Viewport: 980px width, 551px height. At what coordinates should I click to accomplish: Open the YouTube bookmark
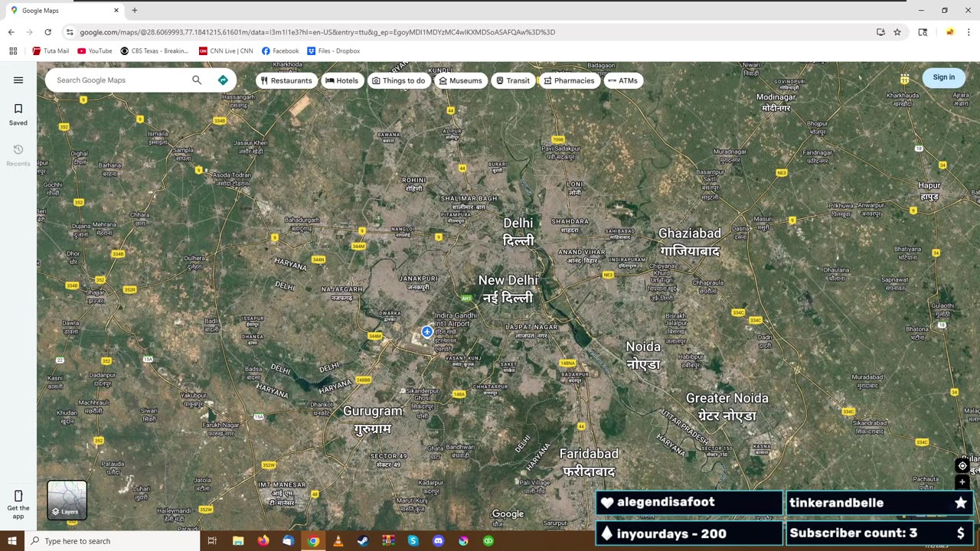point(95,51)
